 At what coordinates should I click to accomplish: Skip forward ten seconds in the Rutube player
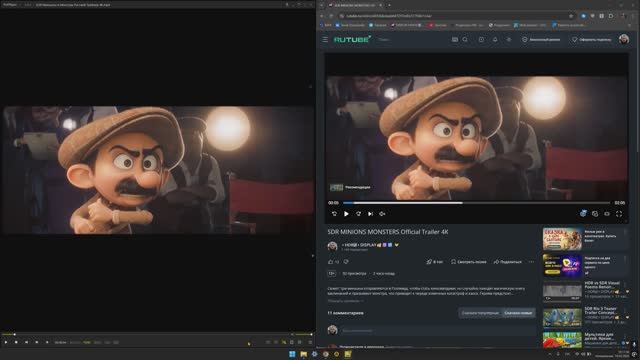pos(358,213)
